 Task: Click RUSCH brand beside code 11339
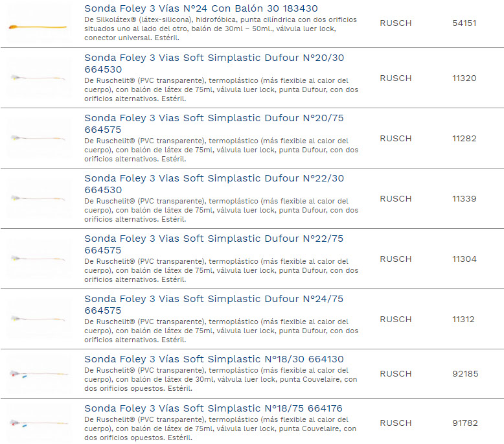tap(395, 198)
